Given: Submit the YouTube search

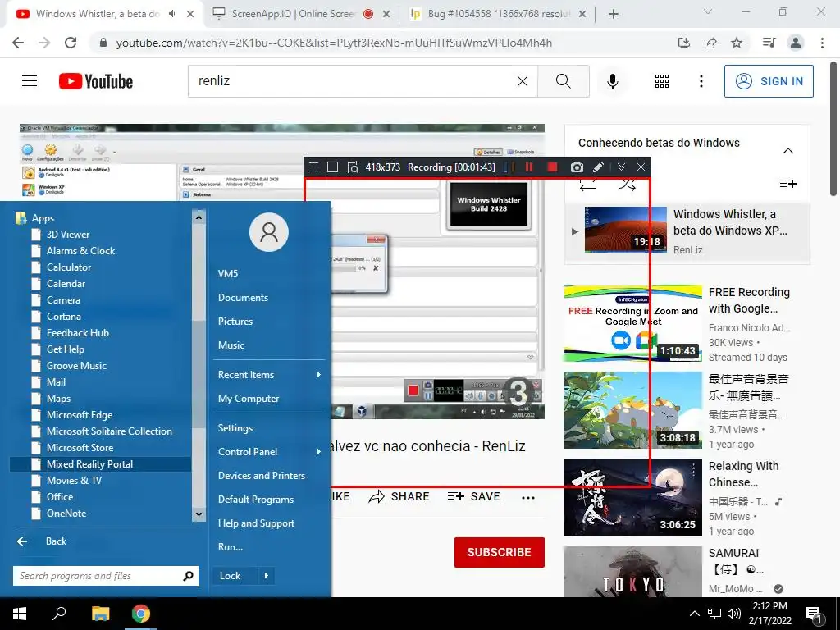Looking at the screenshot, I should 563,81.
